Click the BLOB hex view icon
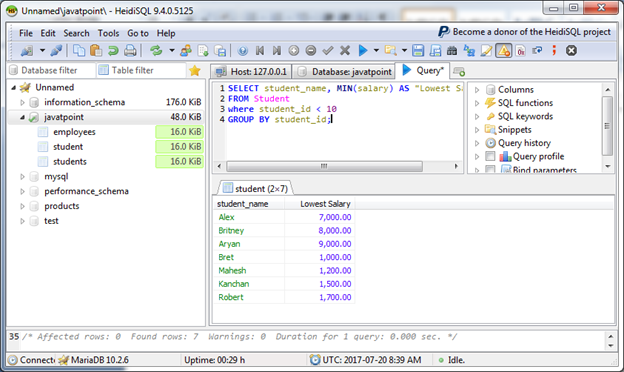This screenshot has height=372, width=624. point(521,51)
